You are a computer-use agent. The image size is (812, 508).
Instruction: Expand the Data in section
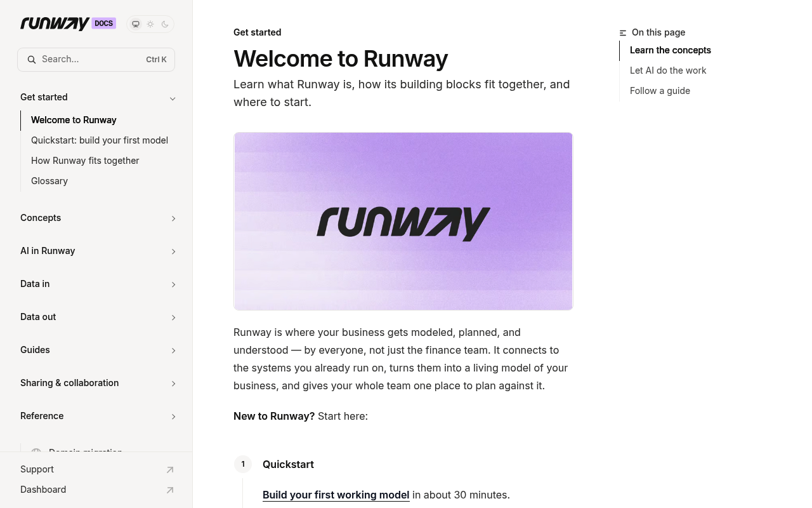pyautogui.click(x=98, y=284)
